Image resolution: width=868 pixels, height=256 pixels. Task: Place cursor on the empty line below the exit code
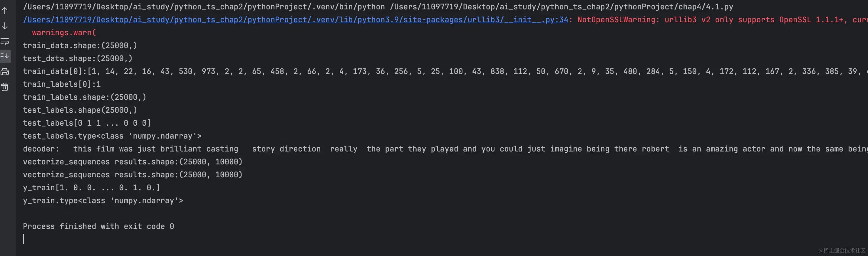101,239
